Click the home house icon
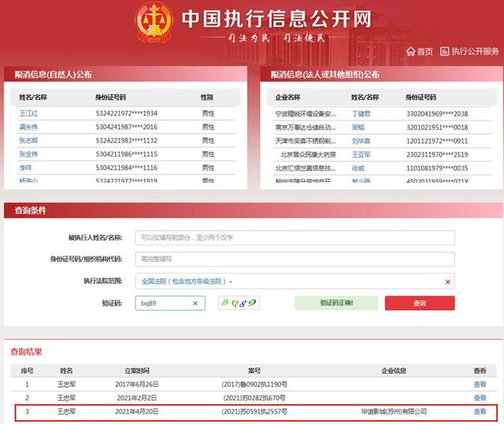Screen dimensions: 504x424 [x=410, y=51]
